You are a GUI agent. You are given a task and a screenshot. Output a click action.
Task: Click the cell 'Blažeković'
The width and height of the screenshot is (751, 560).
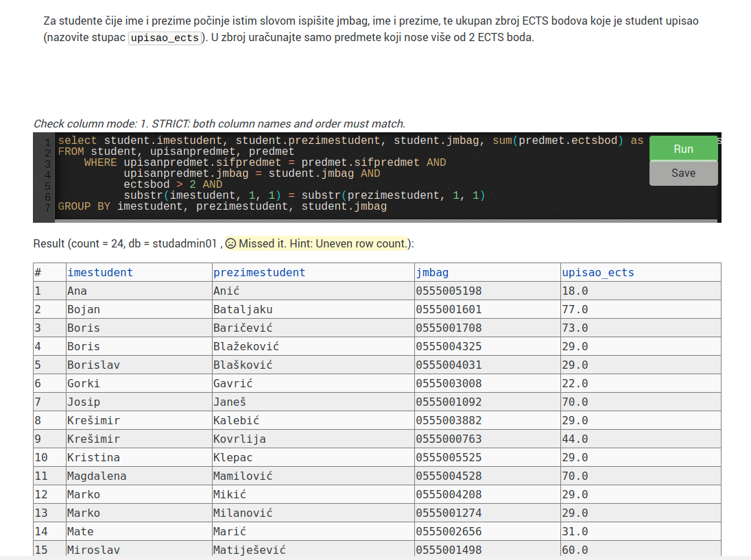[x=313, y=347]
